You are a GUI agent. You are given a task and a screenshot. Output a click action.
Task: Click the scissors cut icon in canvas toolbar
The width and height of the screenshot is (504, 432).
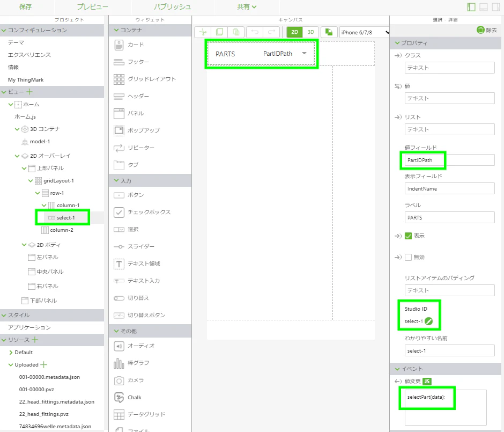[203, 32]
